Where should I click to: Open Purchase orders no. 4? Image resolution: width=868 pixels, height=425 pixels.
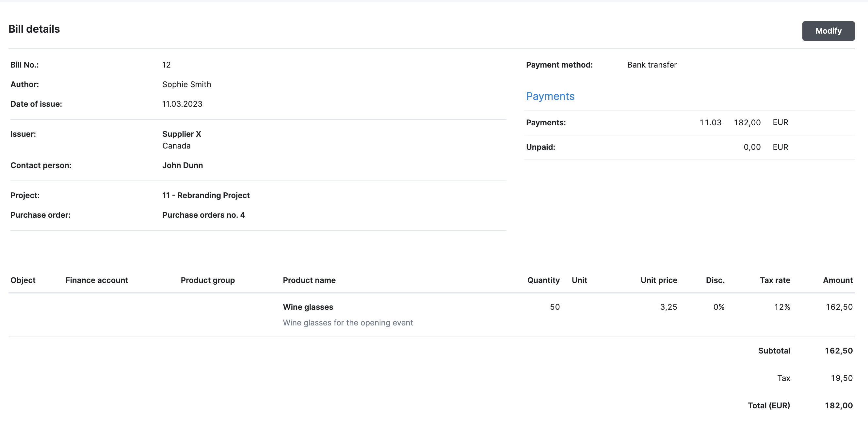[x=203, y=214]
